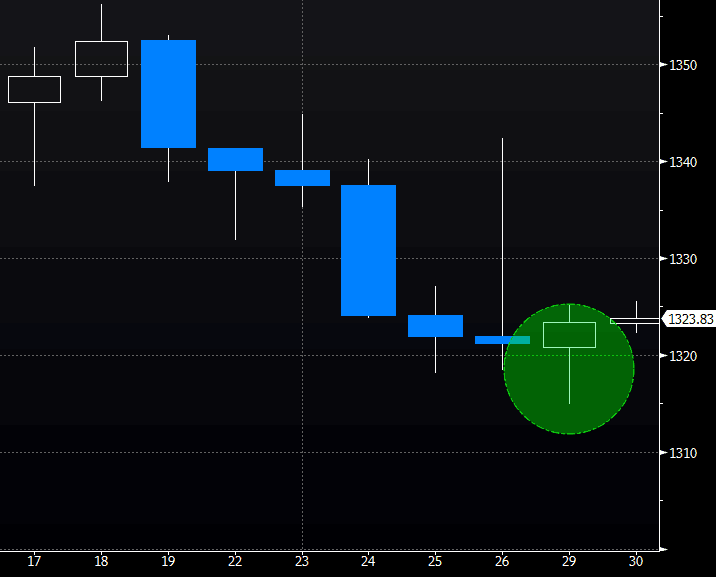The image size is (716, 577).
Task: Click the hollow white candle above date 18
Action: pos(101,59)
